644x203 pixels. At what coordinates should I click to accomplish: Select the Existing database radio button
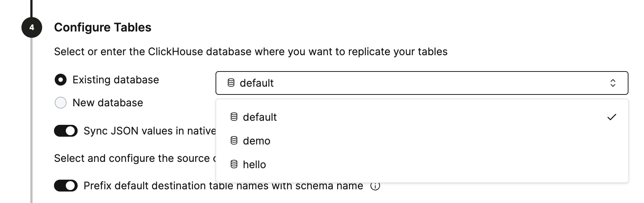click(61, 80)
